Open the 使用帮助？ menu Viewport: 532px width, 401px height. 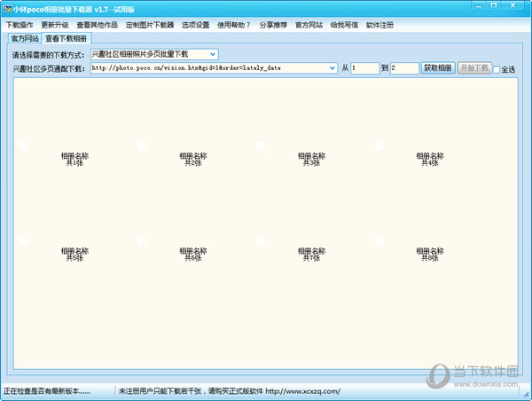point(234,25)
